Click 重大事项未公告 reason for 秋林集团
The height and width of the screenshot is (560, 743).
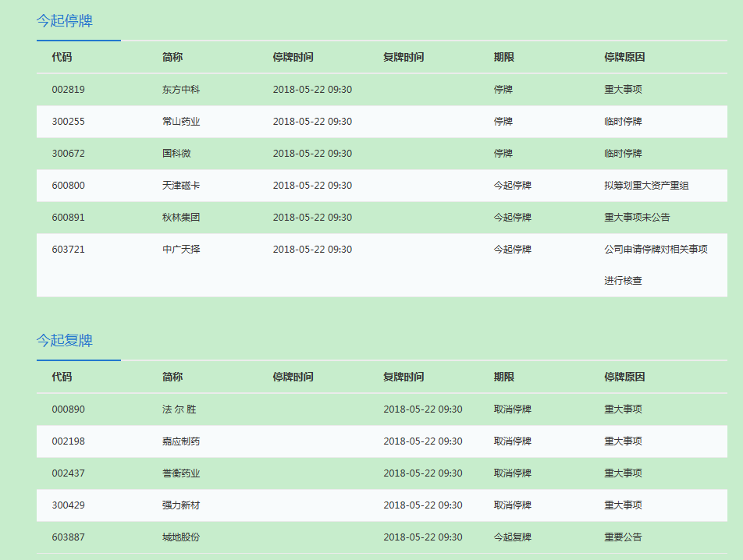[x=637, y=218]
